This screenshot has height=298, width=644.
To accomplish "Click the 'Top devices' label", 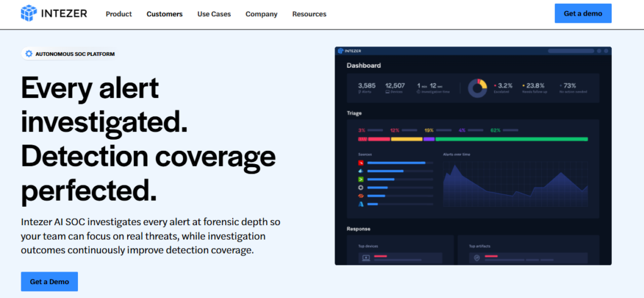I will pos(368,246).
